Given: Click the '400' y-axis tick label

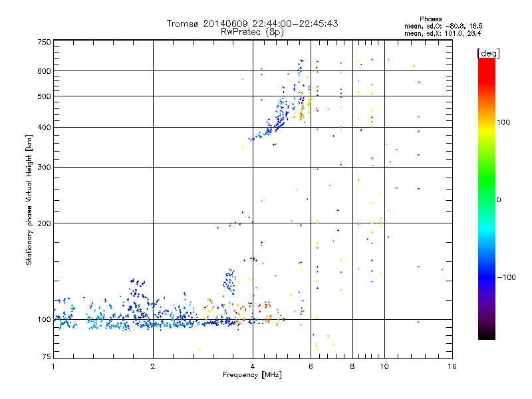Looking at the screenshot, I should pyautogui.click(x=44, y=128).
